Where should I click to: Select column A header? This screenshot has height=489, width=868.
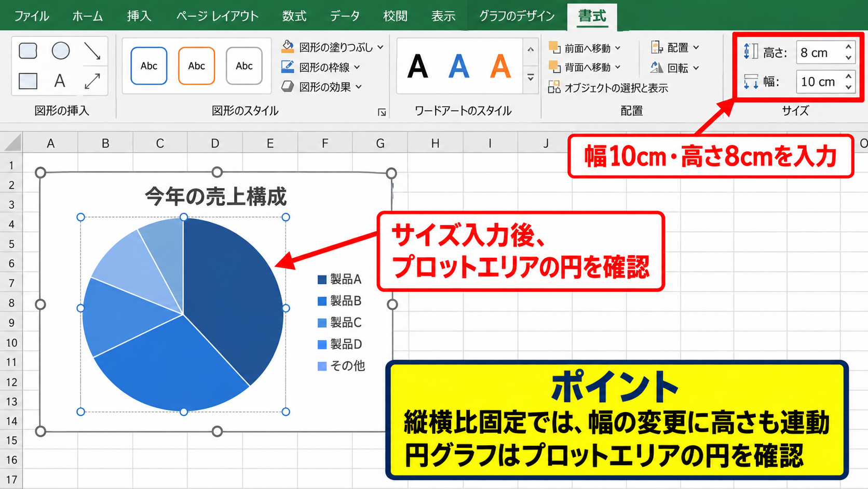pyautogui.click(x=50, y=143)
